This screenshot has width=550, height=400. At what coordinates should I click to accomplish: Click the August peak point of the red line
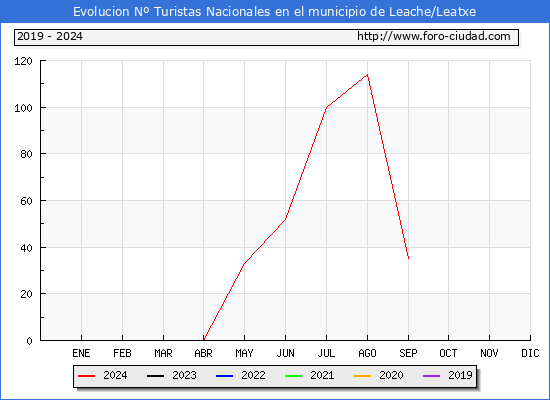pyautogui.click(x=367, y=74)
